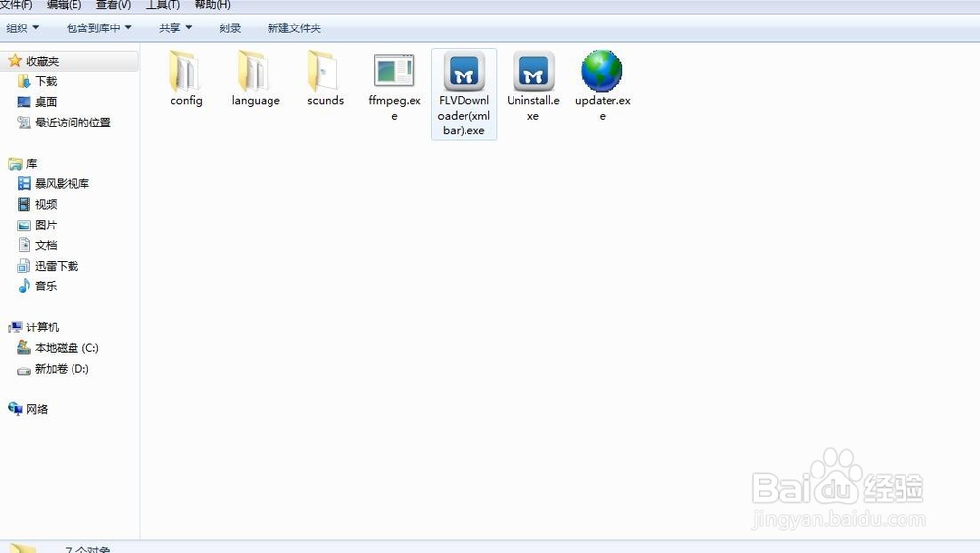This screenshot has height=553, width=980.
Task: Click the Documents library icon (文档)
Action: (24, 244)
